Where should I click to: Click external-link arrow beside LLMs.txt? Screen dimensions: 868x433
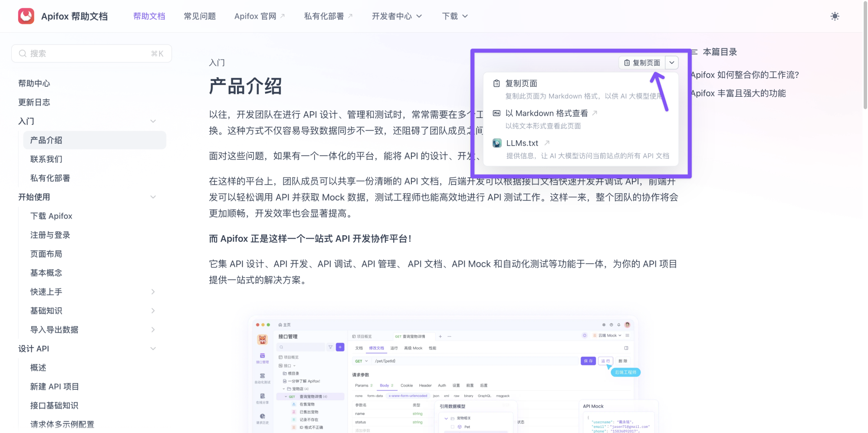pos(547,143)
